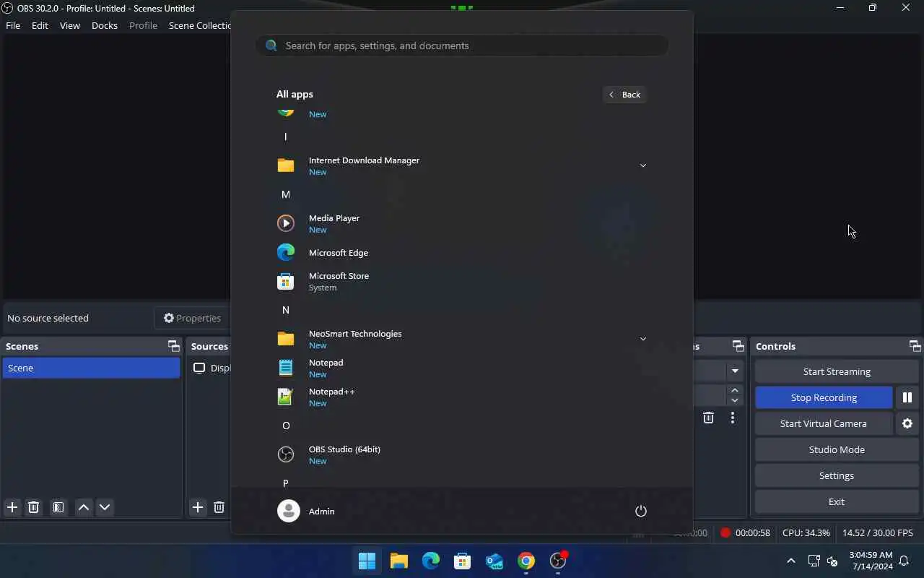Add a new scene with plus icon
Viewport: 924px width, 578px height.
point(12,507)
